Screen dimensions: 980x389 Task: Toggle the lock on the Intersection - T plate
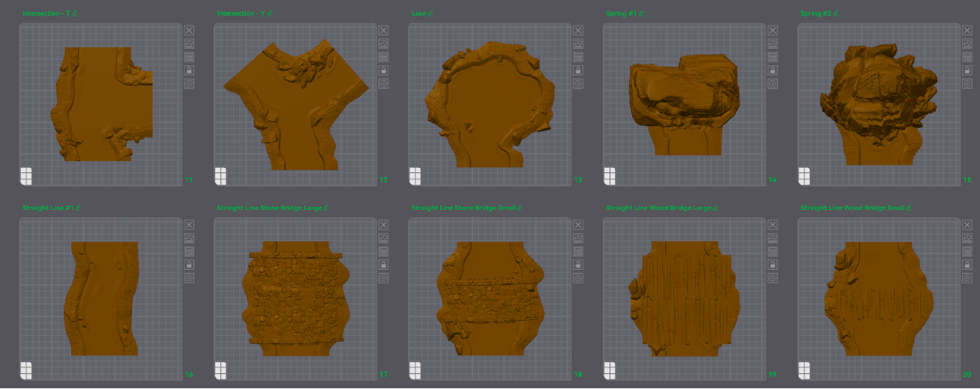tap(189, 70)
